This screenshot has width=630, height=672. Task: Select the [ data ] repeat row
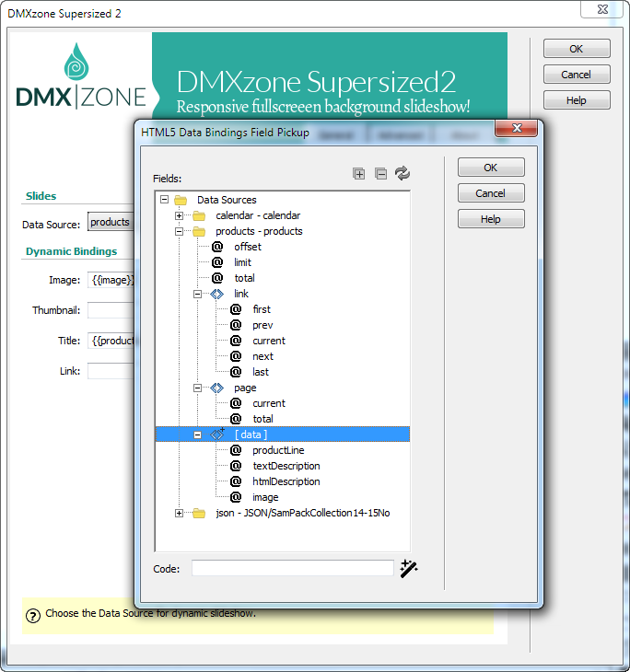click(x=283, y=434)
